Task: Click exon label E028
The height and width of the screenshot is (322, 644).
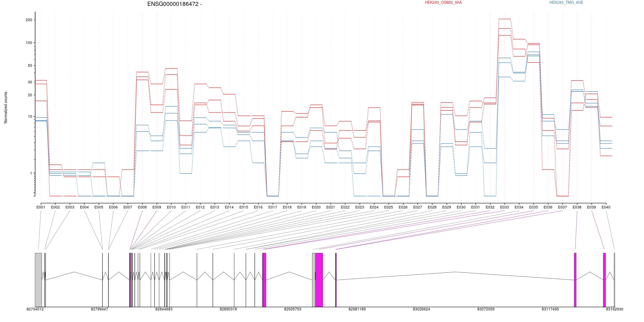Action: (432, 207)
